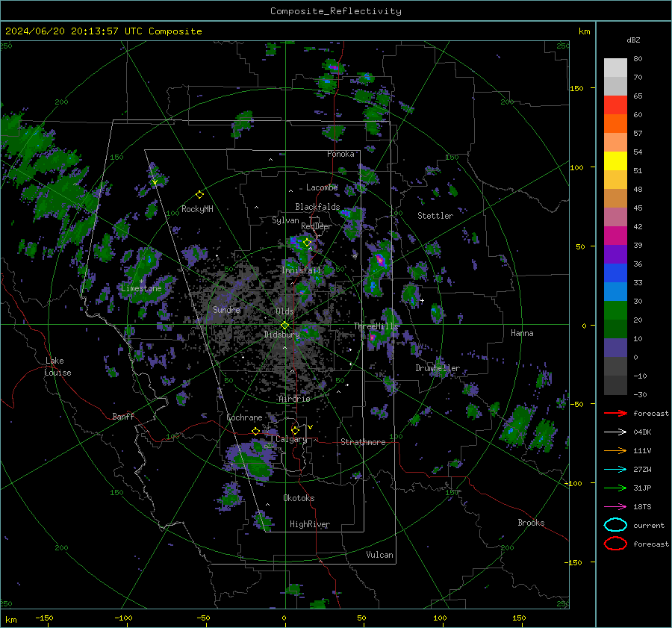Click the HighRiver label
The image size is (672, 628).
coord(310,524)
